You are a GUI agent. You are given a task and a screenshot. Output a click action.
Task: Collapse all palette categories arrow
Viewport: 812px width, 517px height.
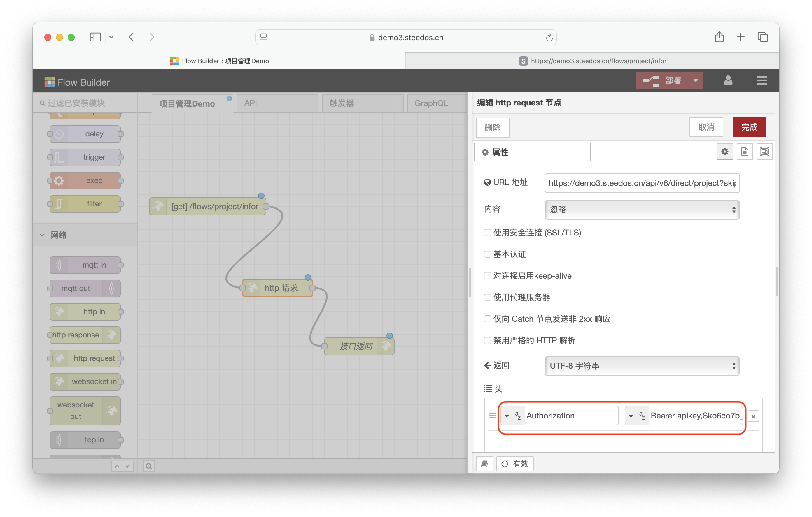(117, 466)
